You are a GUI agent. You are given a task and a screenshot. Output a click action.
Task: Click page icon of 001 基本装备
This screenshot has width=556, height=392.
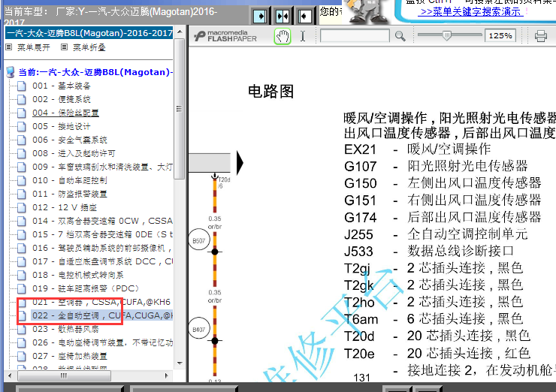tap(22, 86)
